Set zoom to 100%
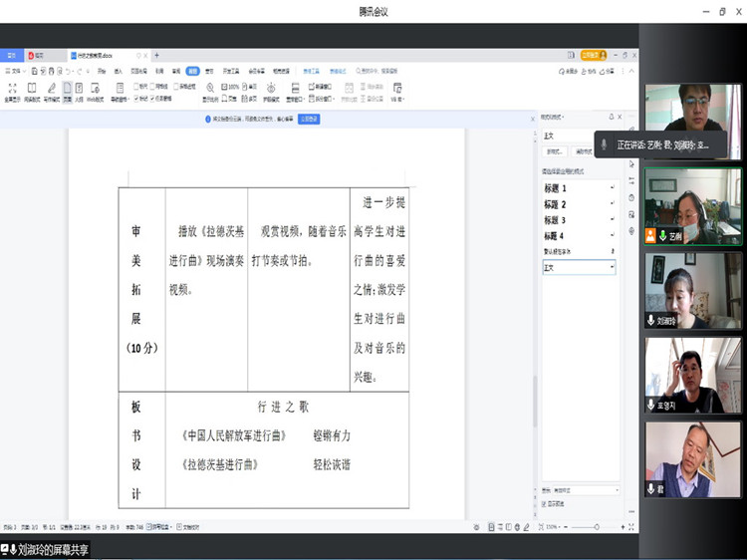 coord(230,87)
